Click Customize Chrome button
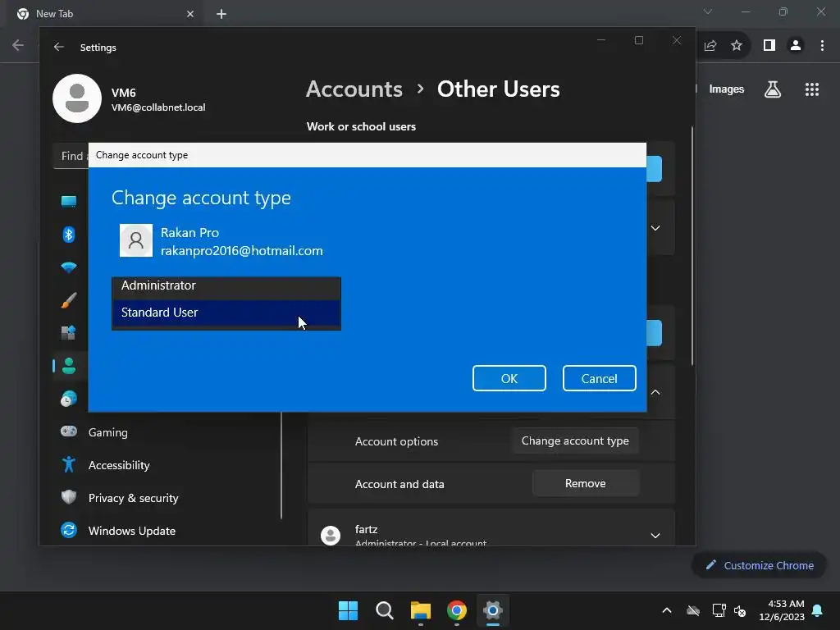The image size is (840, 630). 760,565
